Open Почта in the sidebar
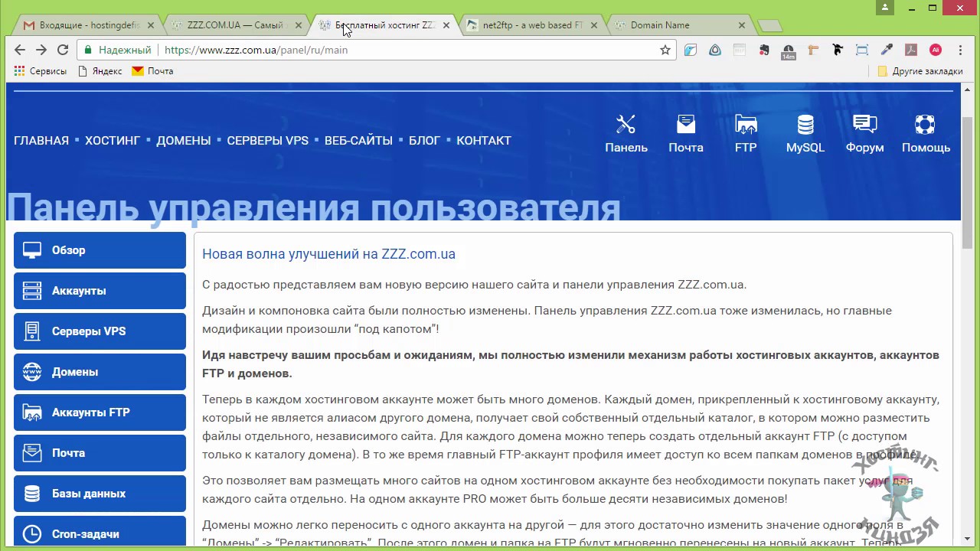This screenshot has width=980, height=551. coord(100,453)
